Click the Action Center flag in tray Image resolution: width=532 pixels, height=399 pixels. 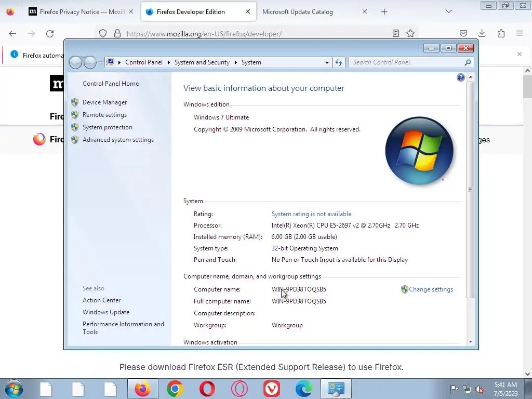coord(454,389)
